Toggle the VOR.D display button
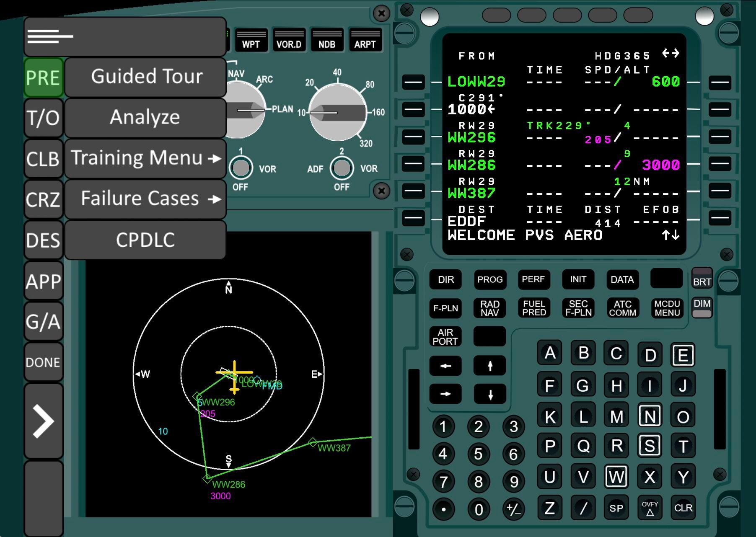 point(289,40)
